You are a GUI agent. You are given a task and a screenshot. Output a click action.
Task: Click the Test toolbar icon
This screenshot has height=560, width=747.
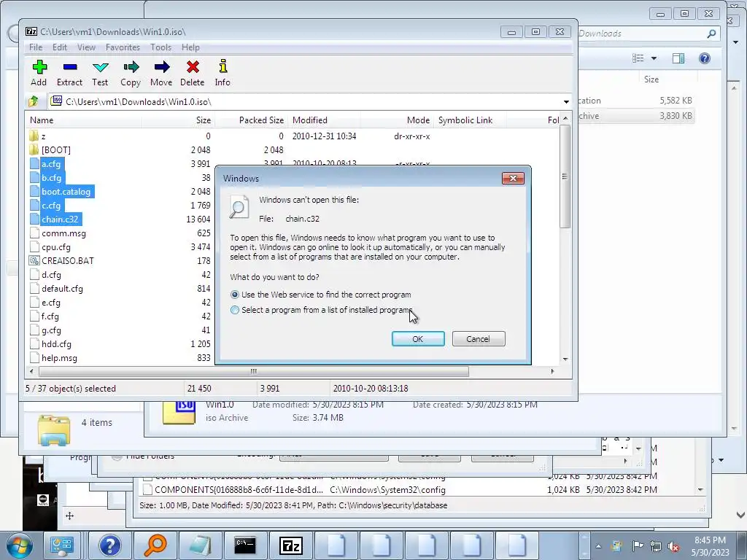[x=100, y=67]
